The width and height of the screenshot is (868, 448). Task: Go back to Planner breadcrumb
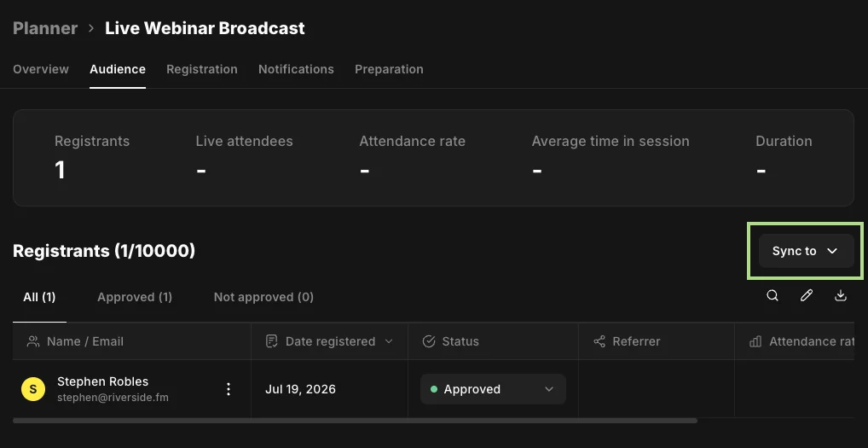click(45, 28)
